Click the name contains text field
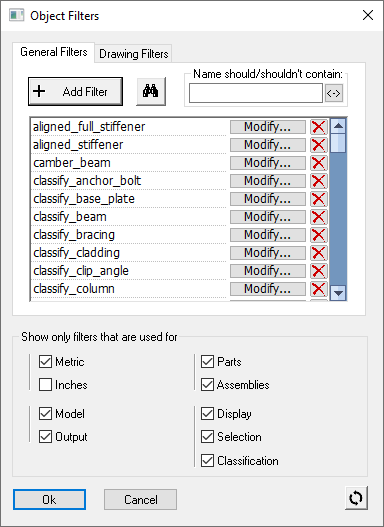Image resolution: width=384 pixels, height=527 pixels. click(x=256, y=93)
